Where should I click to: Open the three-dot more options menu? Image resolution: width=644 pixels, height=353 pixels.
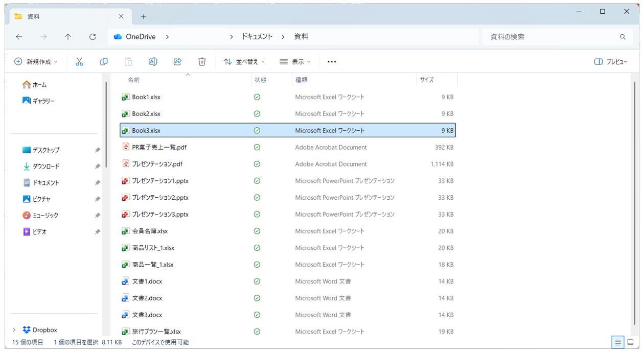tap(332, 62)
